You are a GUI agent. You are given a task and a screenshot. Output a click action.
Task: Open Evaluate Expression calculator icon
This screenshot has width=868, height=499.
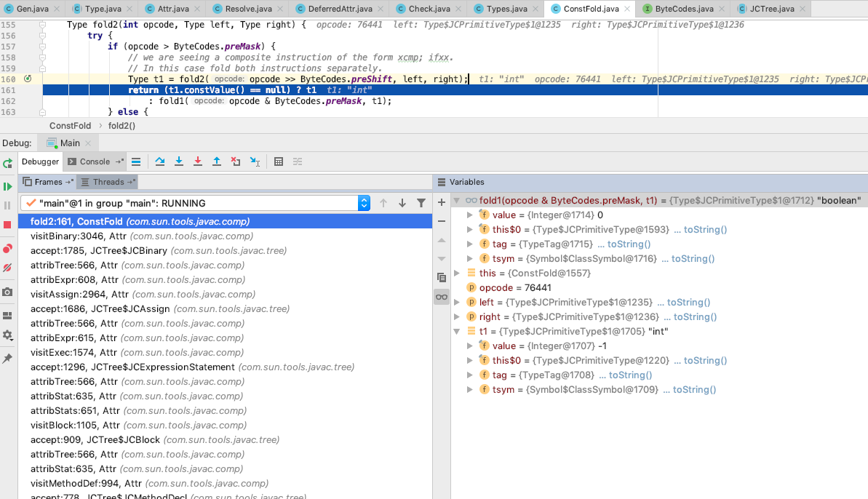click(279, 161)
